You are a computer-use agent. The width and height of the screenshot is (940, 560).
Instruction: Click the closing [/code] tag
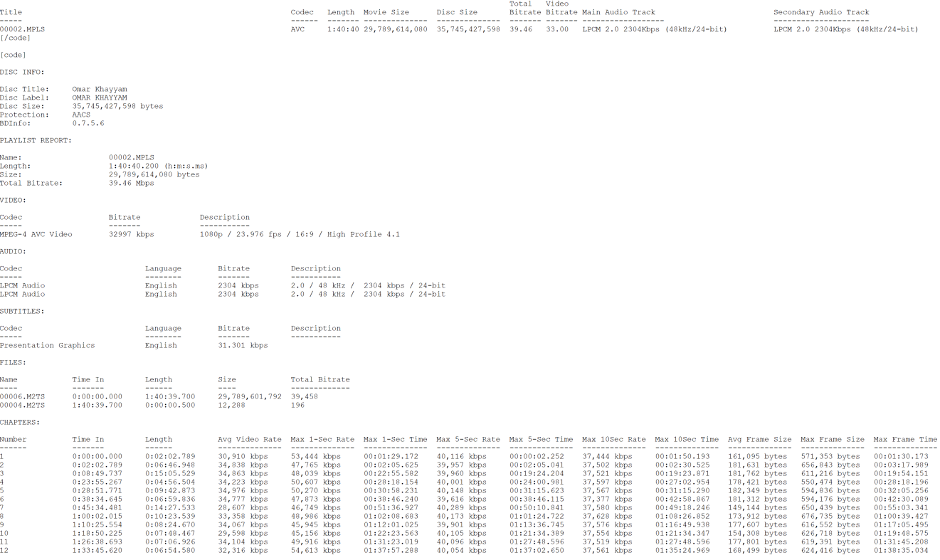pos(15,38)
